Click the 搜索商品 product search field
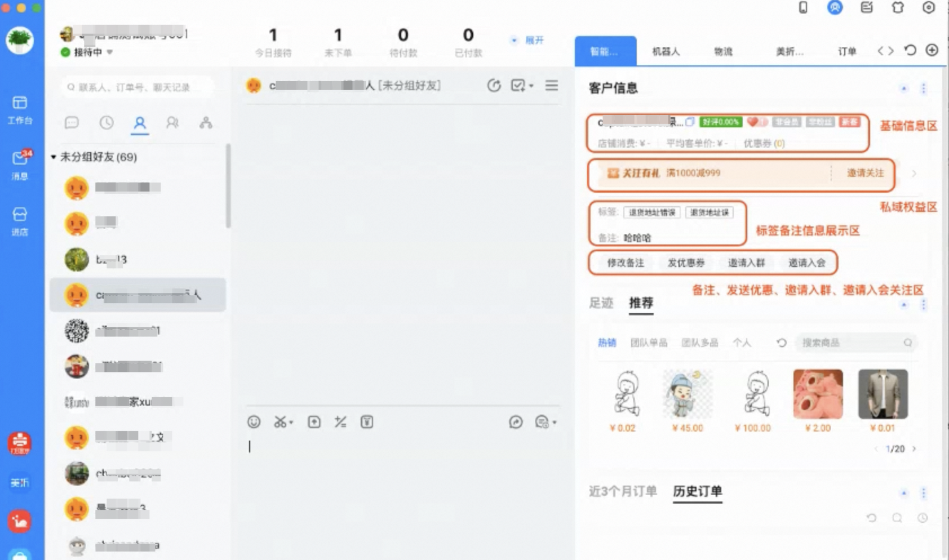This screenshot has height=560, width=949. point(855,343)
